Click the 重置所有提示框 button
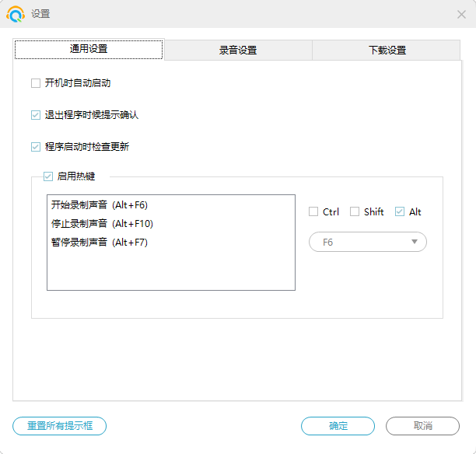 tap(59, 426)
